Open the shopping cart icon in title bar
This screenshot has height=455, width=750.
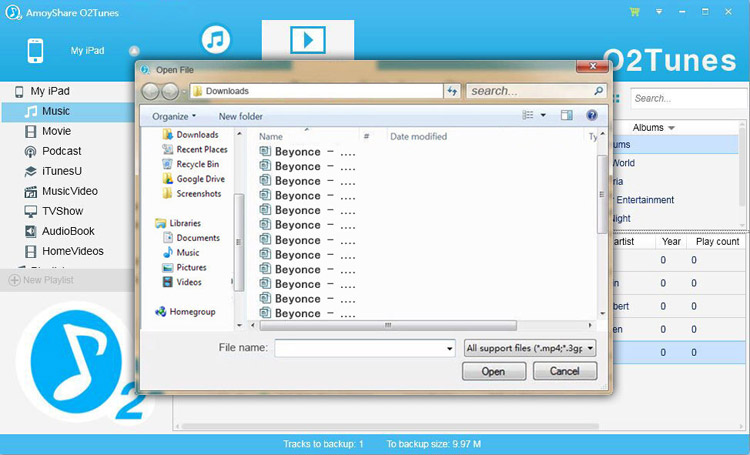635,11
